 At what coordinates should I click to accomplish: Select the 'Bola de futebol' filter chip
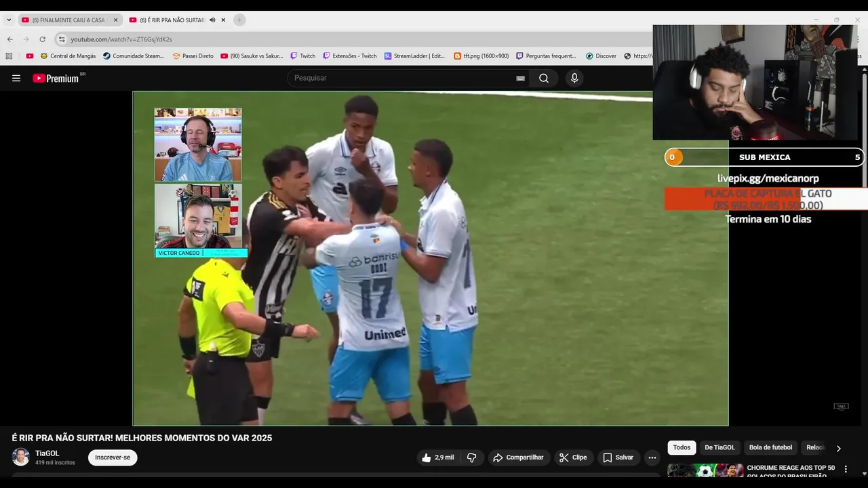pos(770,447)
